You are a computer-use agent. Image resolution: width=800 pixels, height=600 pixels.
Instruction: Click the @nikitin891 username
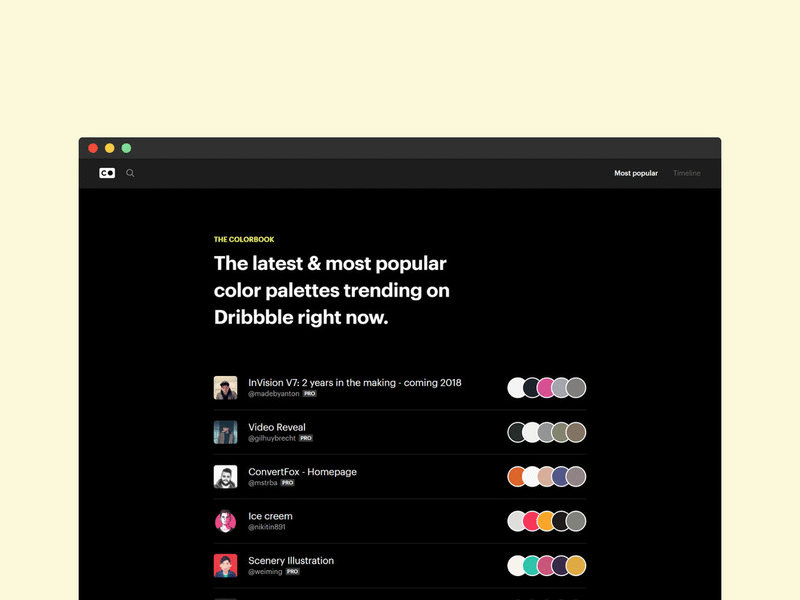coord(268,528)
